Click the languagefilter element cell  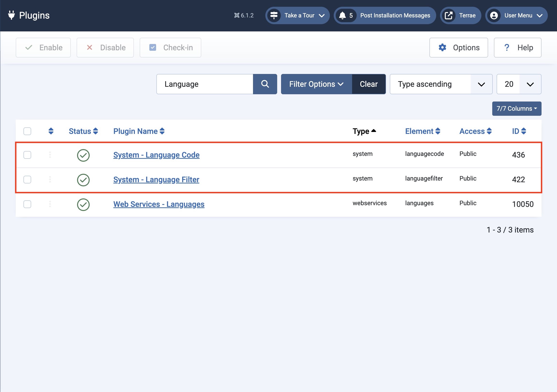pyautogui.click(x=424, y=179)
